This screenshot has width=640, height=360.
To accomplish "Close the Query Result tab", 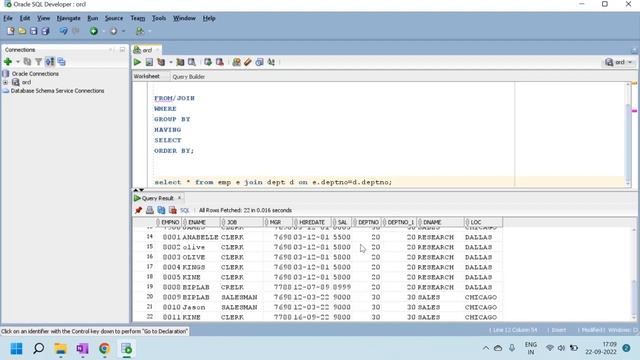I will point(179,198).
